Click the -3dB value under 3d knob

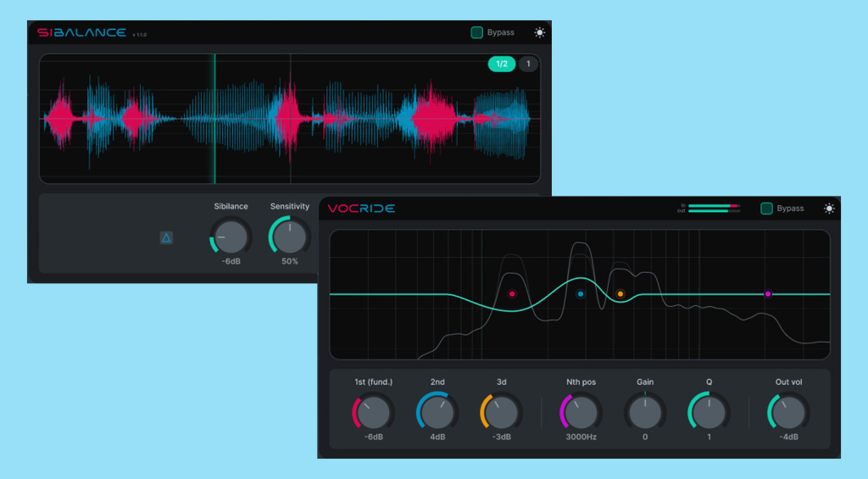pos(501,437)
